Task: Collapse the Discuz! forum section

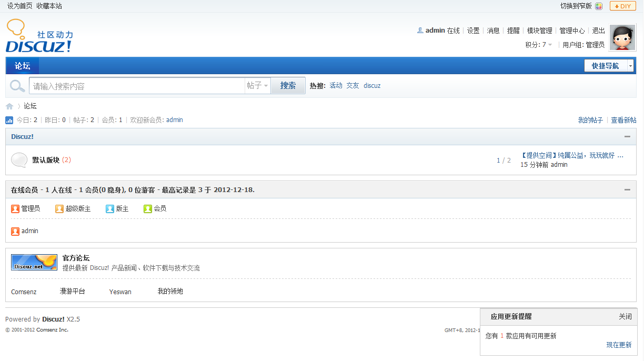Action: coord(627,136)
